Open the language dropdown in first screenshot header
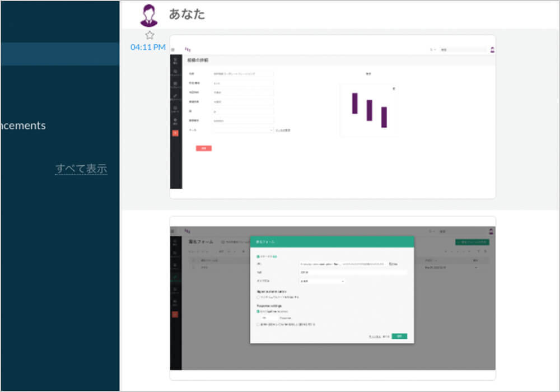The height and width of the screenshot is (392, 560). 432,50
